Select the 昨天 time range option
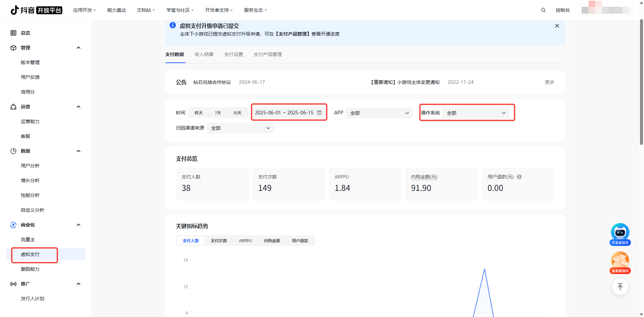 199,113
